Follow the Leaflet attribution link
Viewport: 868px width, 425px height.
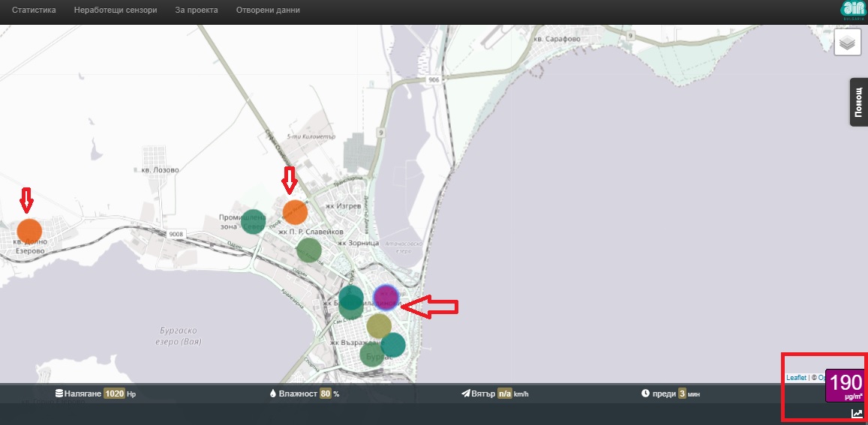tap(796, 378)
